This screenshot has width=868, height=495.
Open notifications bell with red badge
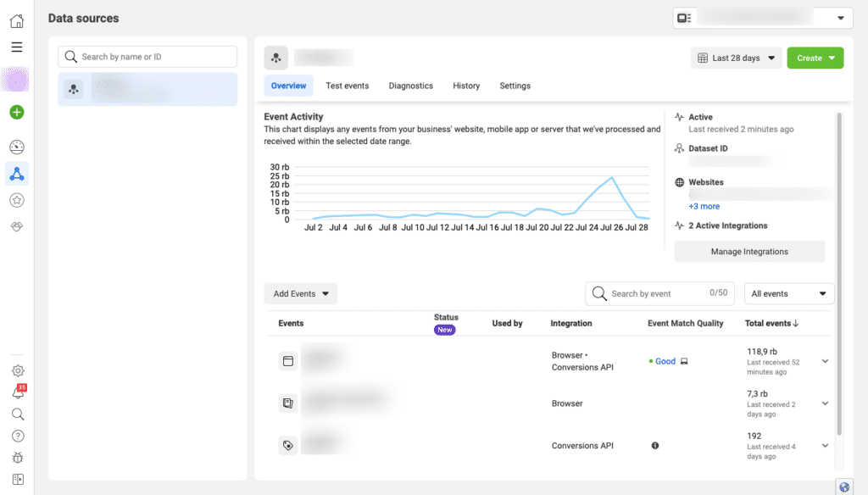[x=19, y=392]
